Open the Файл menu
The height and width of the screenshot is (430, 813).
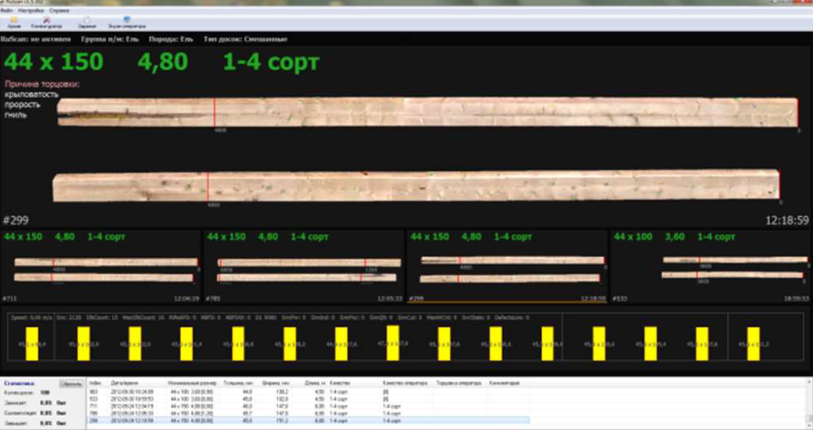click(x=7, y=10)
